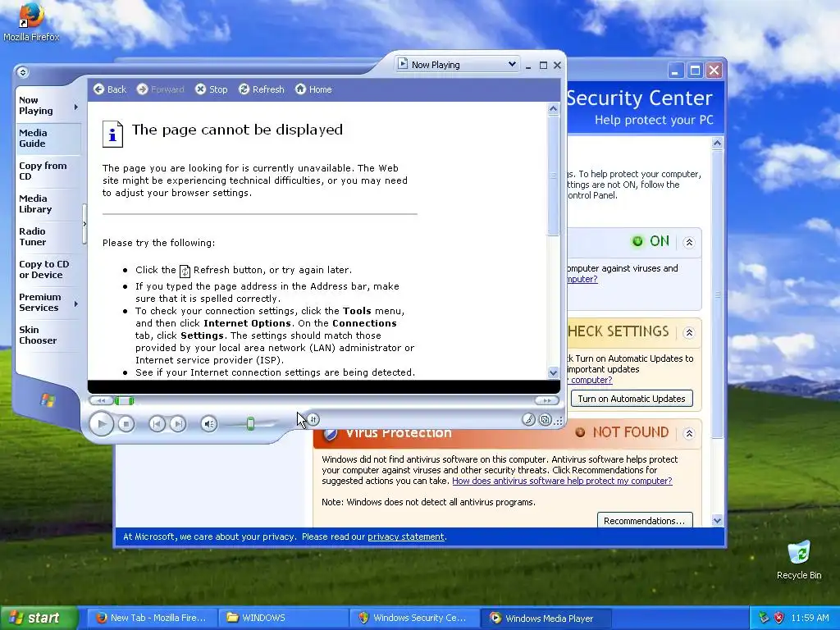Collapse the Virus Protection section chevron
840x630 pixels.
[689, 433]
